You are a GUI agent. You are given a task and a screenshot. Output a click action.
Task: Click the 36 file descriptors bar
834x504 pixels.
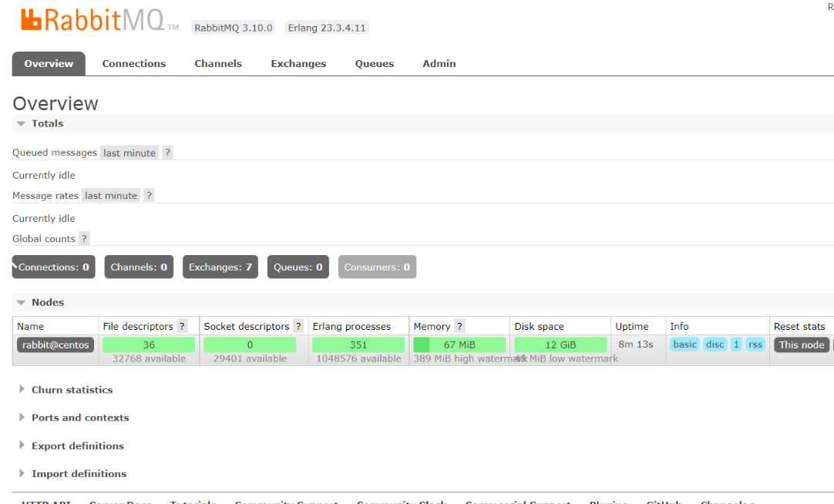(149, 344)
